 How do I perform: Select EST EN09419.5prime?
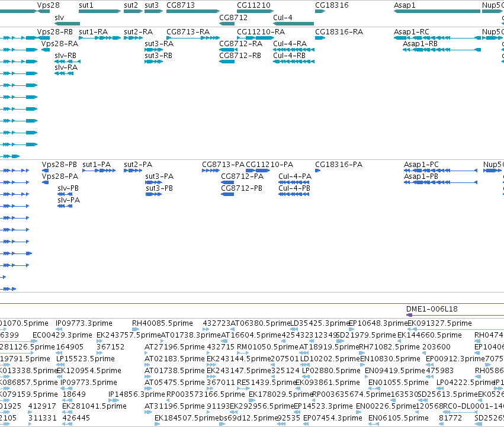395,371
